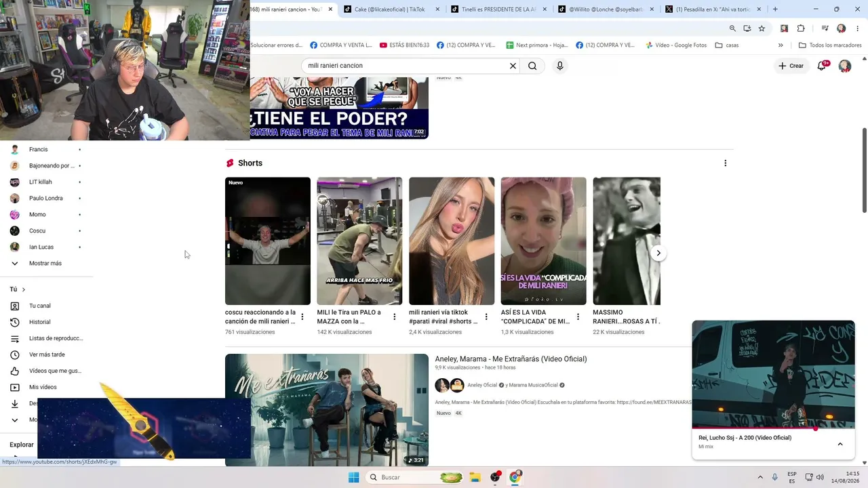Image resolution: width=868 pixels, height=488 pixels.
Task: Open the ESTÁS BIEN?6:33 bookmark
Action: [x=405, y=45]
